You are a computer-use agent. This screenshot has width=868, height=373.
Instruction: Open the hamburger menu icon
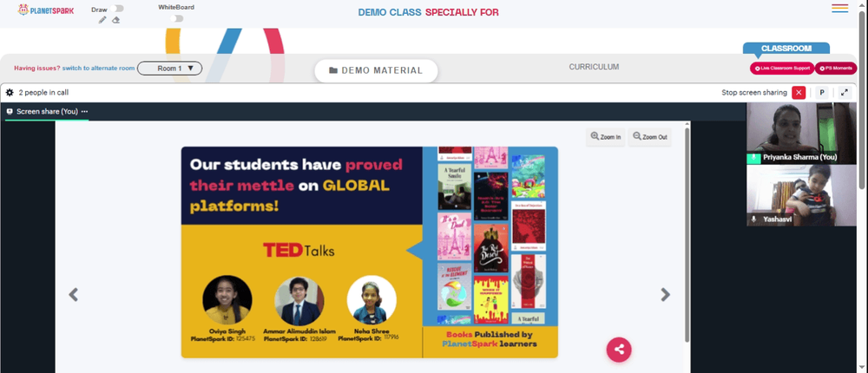pos(839,9)
